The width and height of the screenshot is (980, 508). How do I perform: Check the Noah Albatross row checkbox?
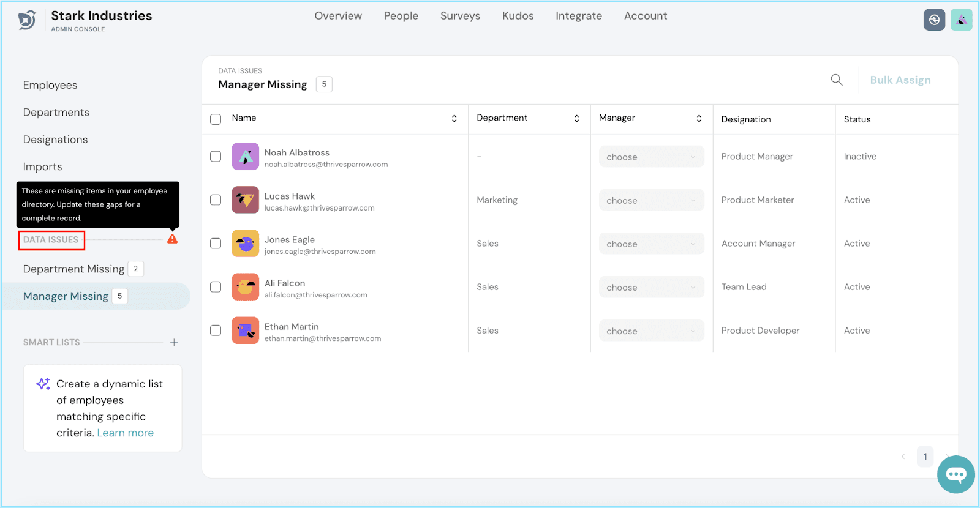pyautogui.click(x=216, y=156)
